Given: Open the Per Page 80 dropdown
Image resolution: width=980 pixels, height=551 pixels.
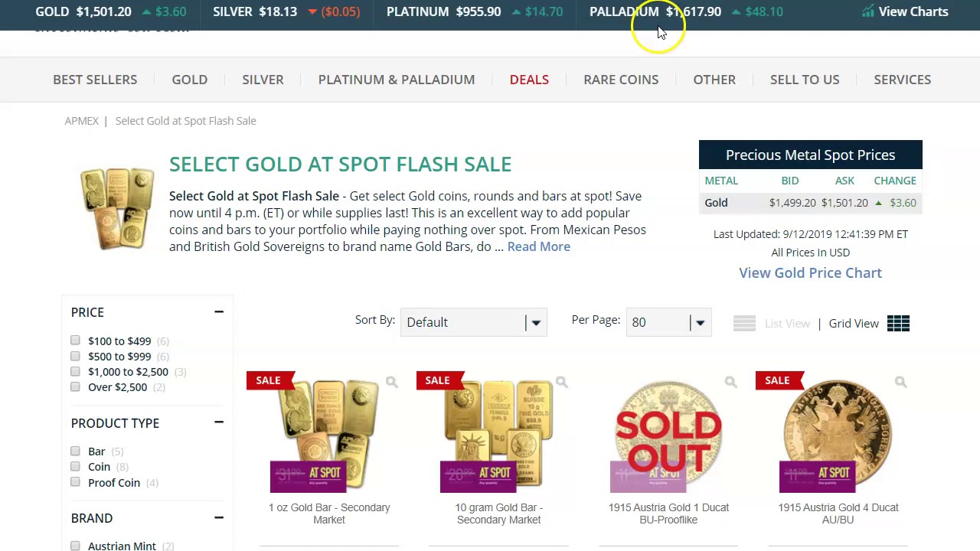Looking at the screenshot, I should pos(668,322).
